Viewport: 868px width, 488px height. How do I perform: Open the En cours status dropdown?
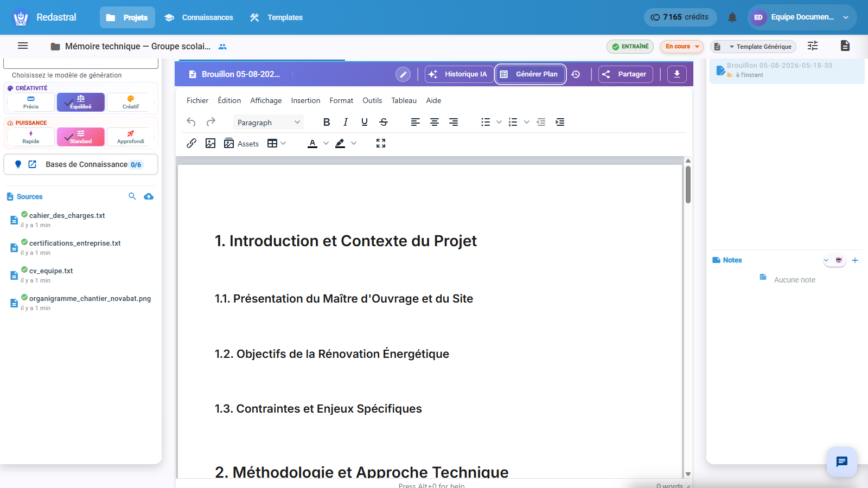pos(682,47)
